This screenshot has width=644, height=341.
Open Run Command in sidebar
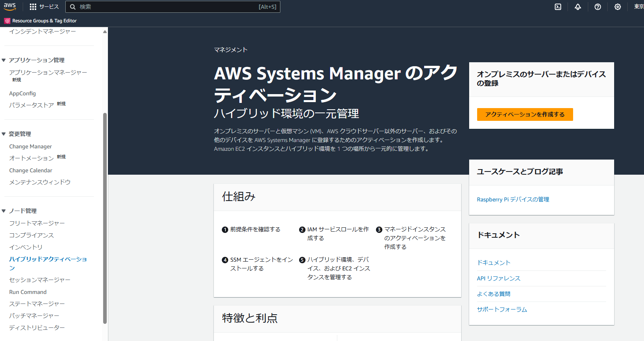[x=28, y=292]
